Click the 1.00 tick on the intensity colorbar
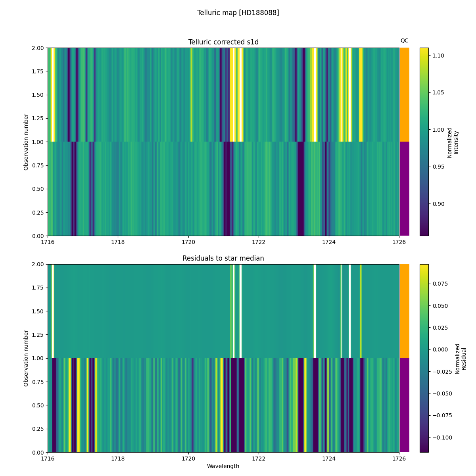 coord(438,130)
